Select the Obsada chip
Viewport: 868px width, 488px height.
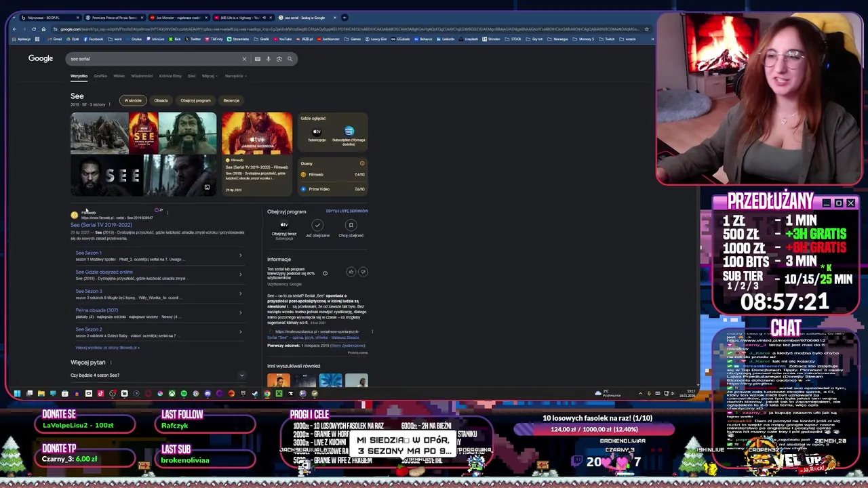click(x=161, y=100)
